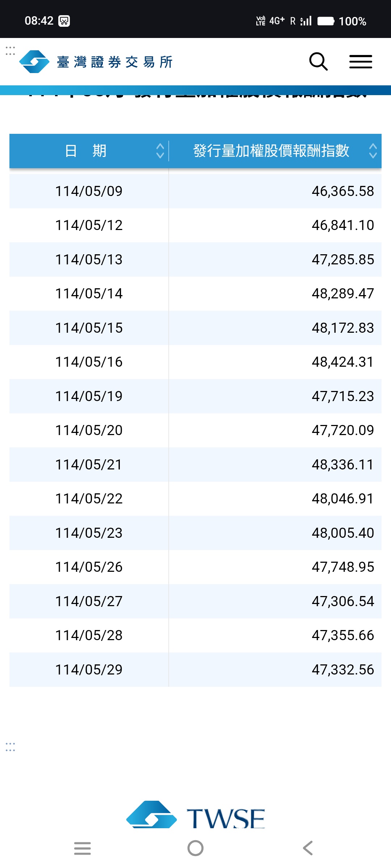
Task: Tap the 日期 column header
Action: coord(85,151)
